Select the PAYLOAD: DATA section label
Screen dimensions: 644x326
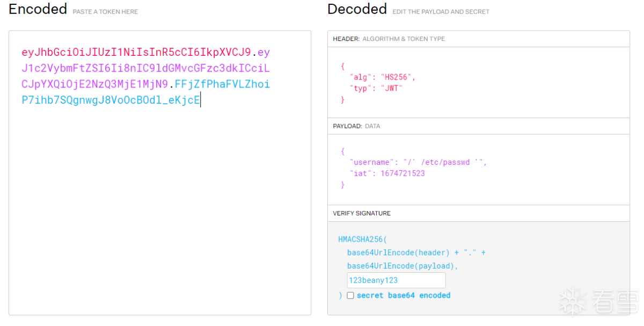tap(356, 126)
